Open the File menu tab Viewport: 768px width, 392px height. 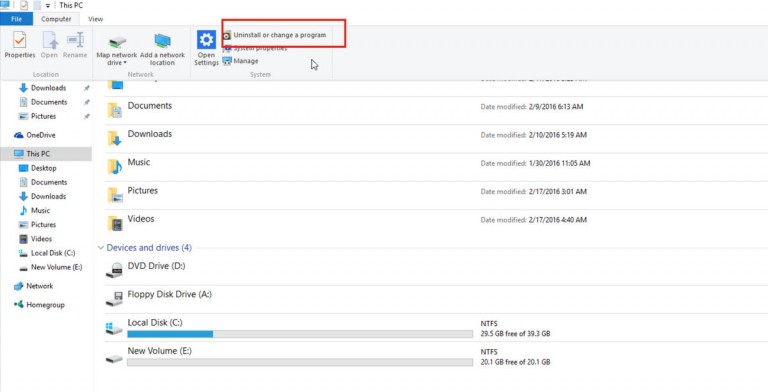click(16, 19)
